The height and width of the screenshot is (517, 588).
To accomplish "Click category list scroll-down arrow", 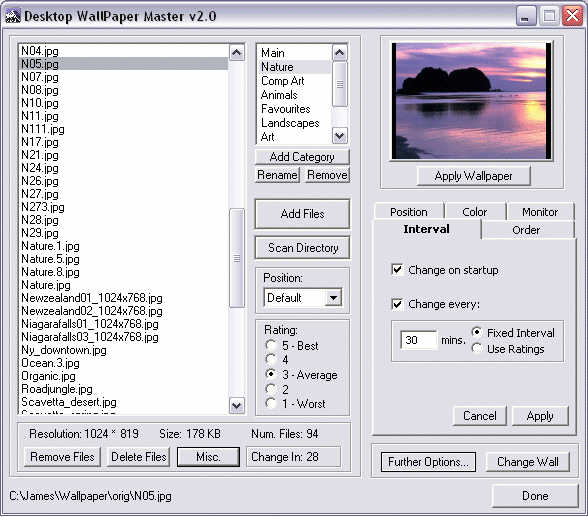I will [x=339, y=136].
